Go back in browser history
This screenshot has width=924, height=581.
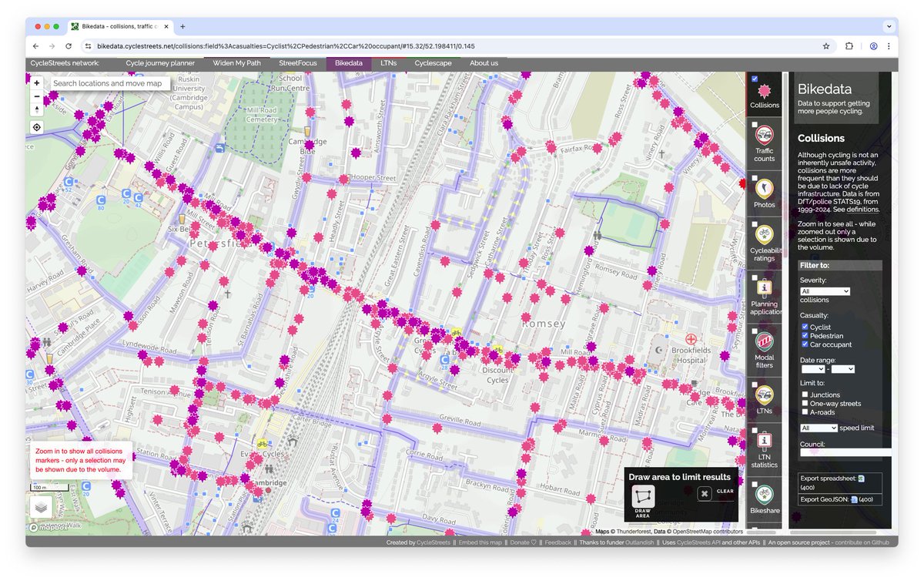coord(36,46)
